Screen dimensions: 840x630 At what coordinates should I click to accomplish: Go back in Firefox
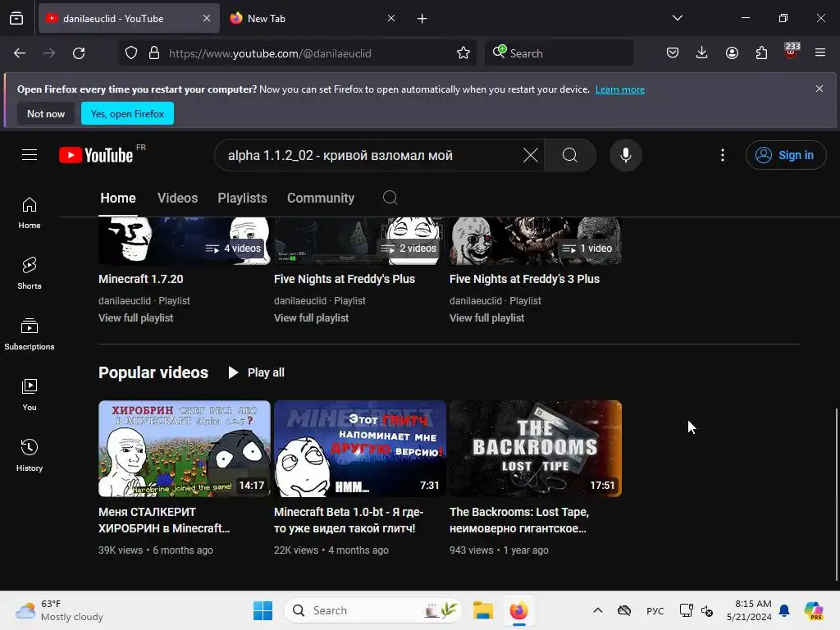(x=20, y=53)
